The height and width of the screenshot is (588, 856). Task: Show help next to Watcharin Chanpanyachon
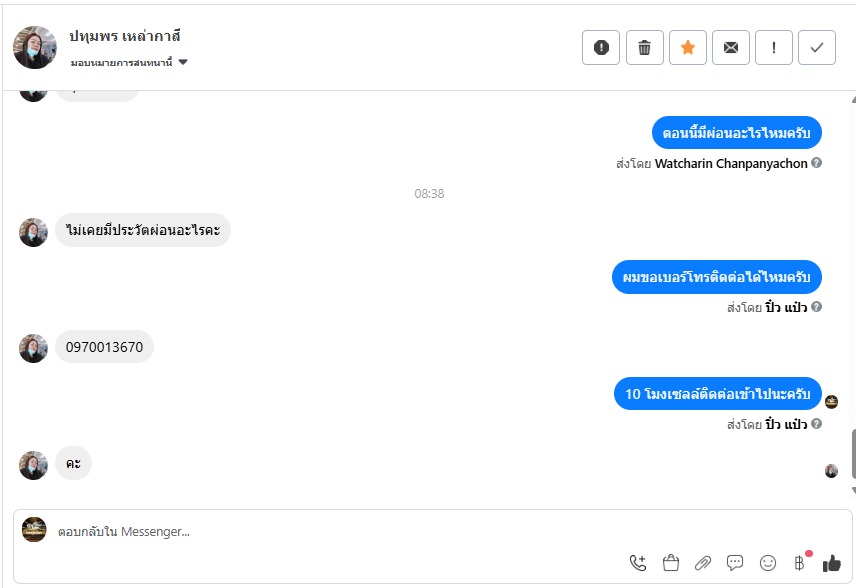coord(816,163)
